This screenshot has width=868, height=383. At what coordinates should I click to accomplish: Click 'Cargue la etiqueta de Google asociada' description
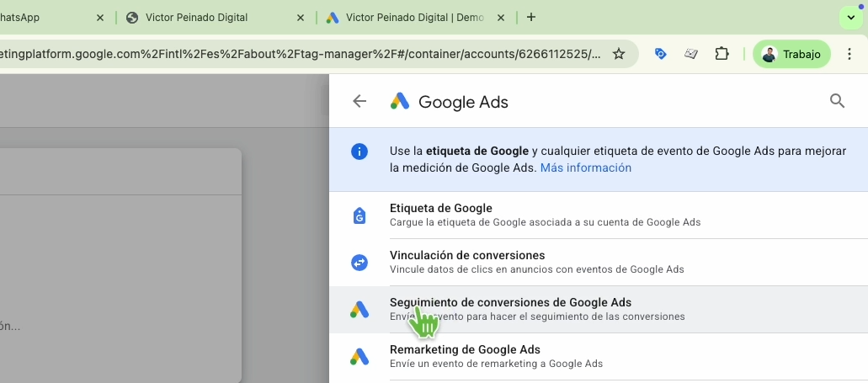coord(546,222)
